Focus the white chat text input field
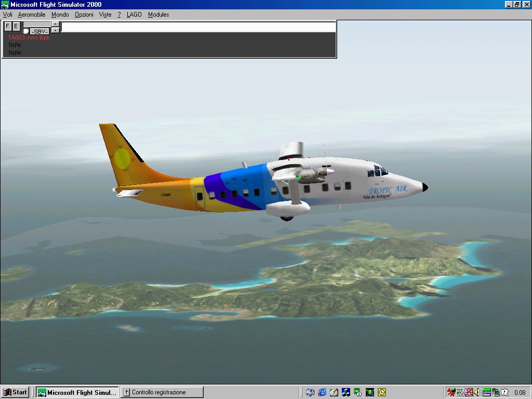This screenshot has width=532, height=399. [x=198, y=27]
